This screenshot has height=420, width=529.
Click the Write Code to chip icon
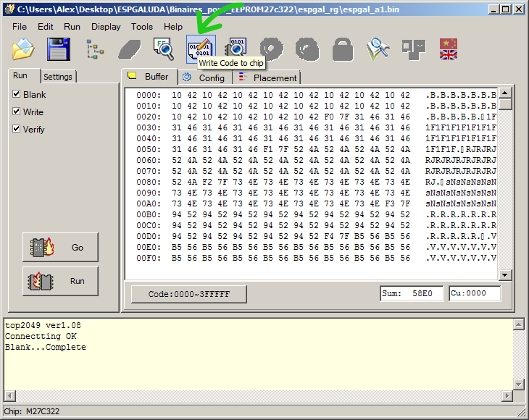201,48
